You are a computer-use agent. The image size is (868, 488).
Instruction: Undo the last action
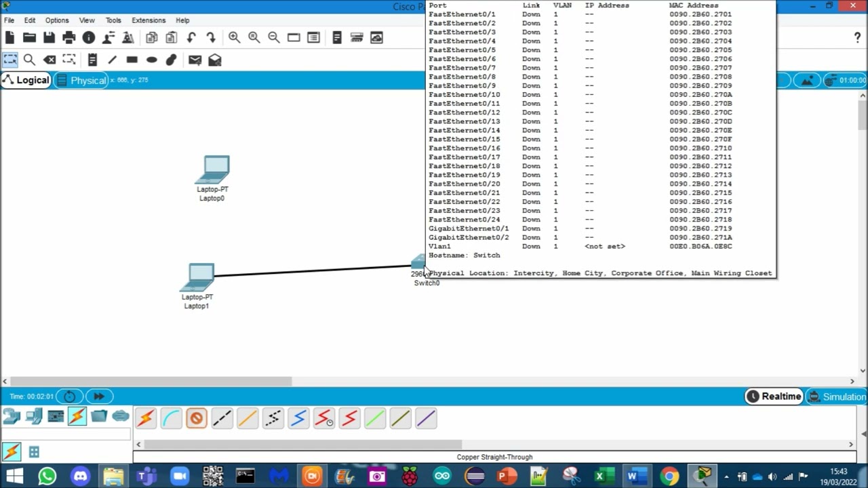[x=191, y=38]
